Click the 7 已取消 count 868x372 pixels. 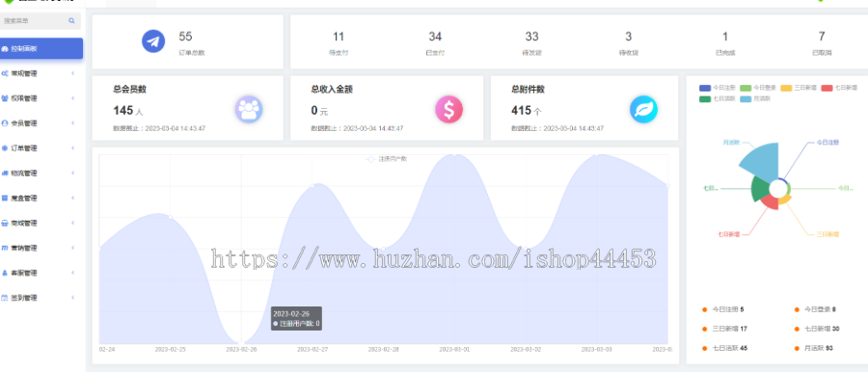822,37
